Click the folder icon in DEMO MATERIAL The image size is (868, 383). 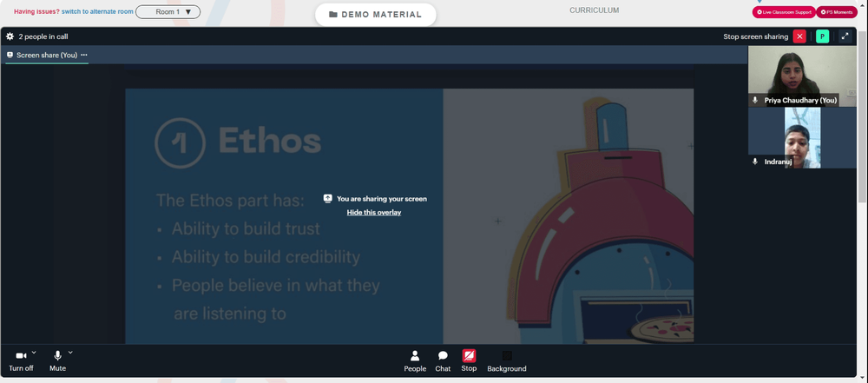coord(333,15)
